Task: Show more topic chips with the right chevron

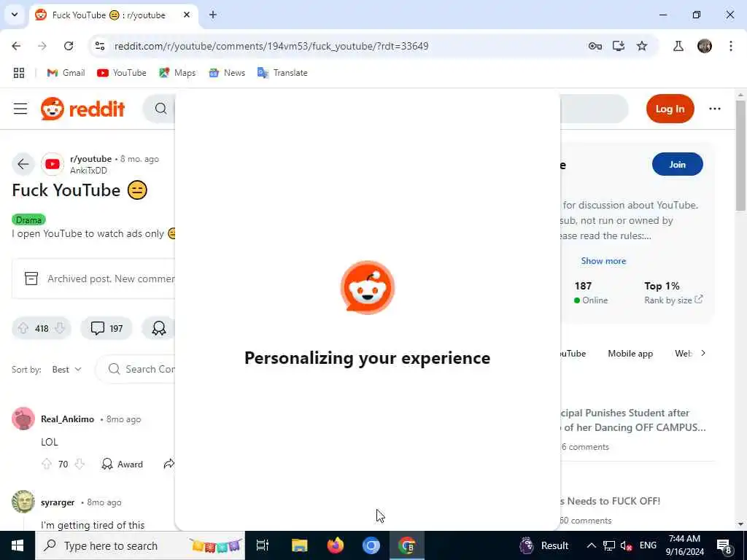Action: pos(703,354)
